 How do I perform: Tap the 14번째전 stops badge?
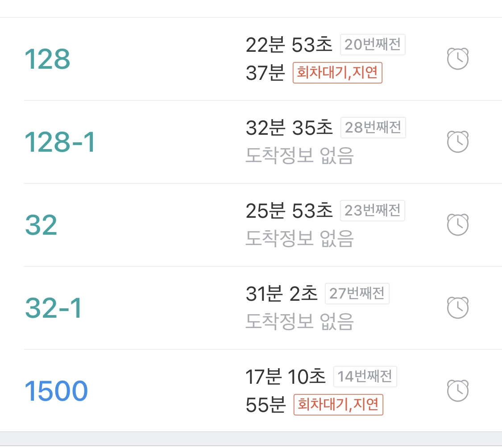coord(365,377)
